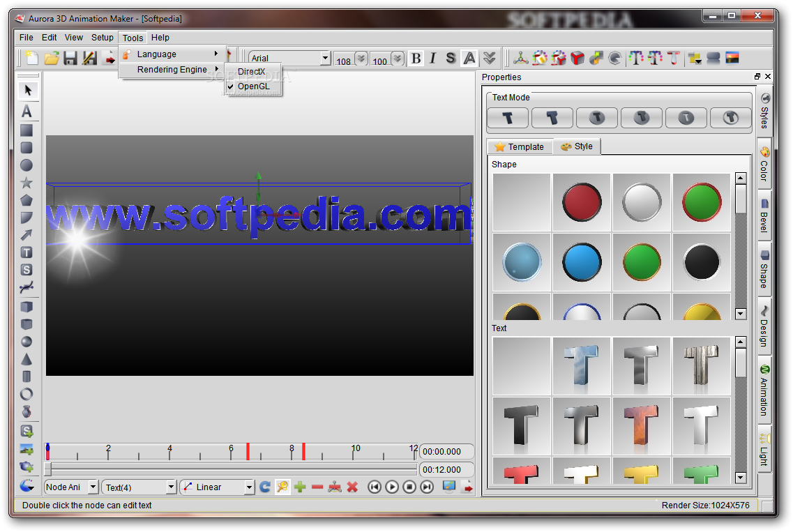
Task: Expand the Language submenu
Action: point(172,54)
